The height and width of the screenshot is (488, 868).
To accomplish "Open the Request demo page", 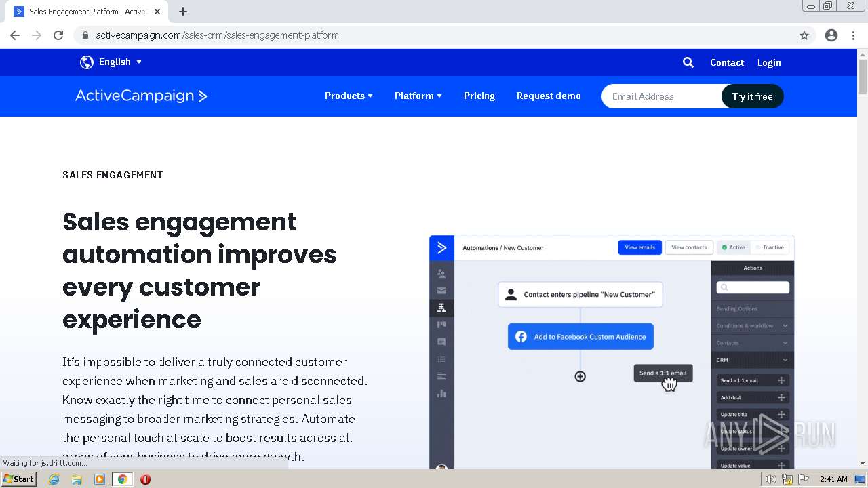I will pos(549,96).
